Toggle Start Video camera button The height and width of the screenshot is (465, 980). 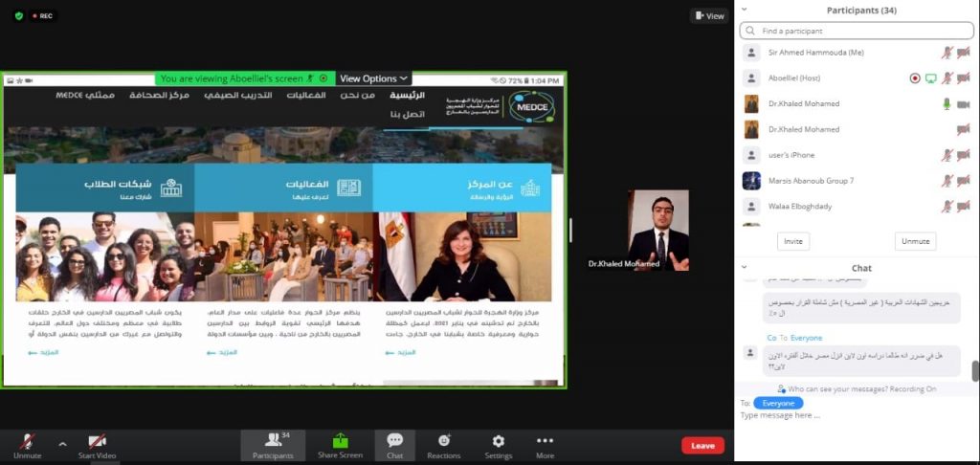pos(97,441)
